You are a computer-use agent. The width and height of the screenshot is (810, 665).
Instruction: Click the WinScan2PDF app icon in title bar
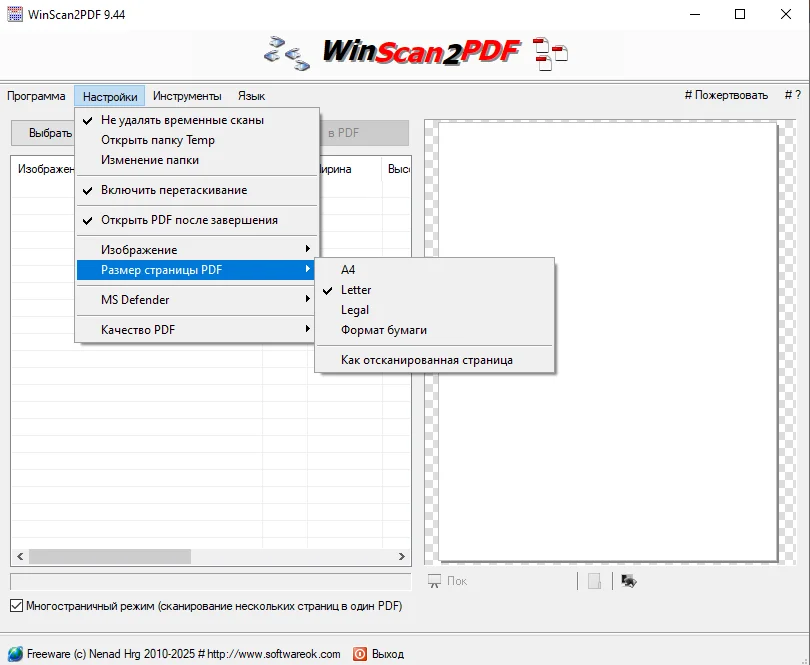coord(14,14)
